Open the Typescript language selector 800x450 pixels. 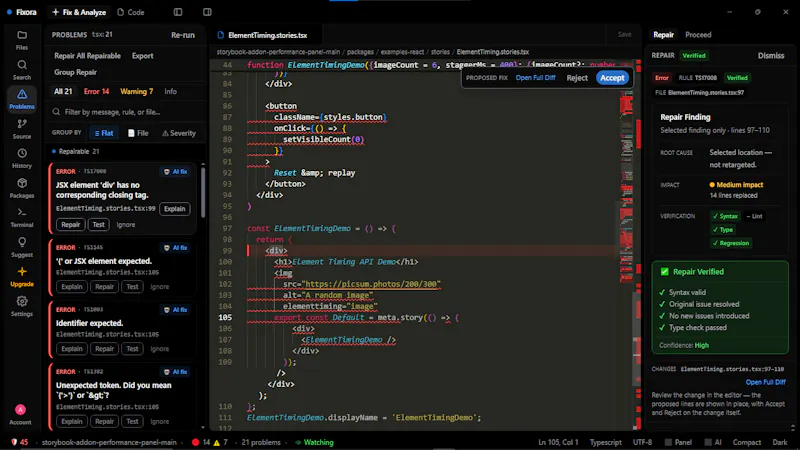point(605,442)
